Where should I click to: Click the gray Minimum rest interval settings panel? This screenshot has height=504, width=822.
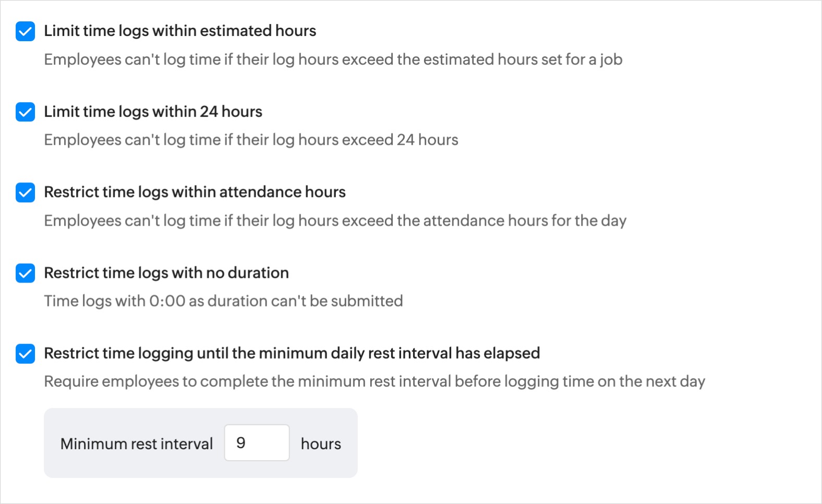point(201,443)
